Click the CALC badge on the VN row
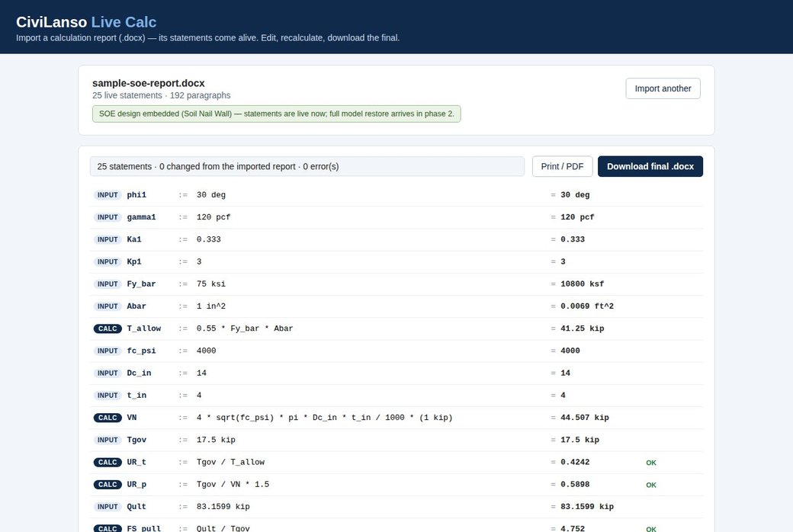The height and width of the screenshot is (532, 793). (x=108, y=417)
